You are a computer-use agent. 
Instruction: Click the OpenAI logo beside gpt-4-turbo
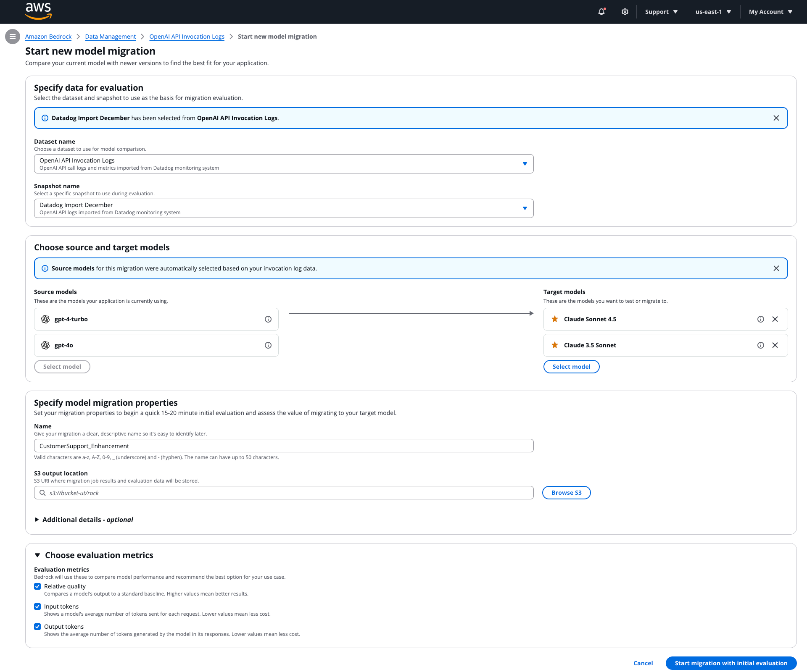45,319
